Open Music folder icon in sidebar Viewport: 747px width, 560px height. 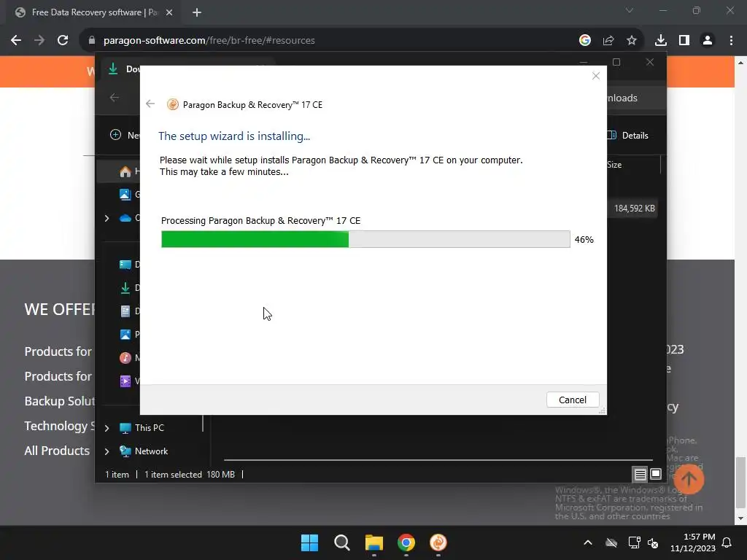pyautogui.click(x=125, y=357)
